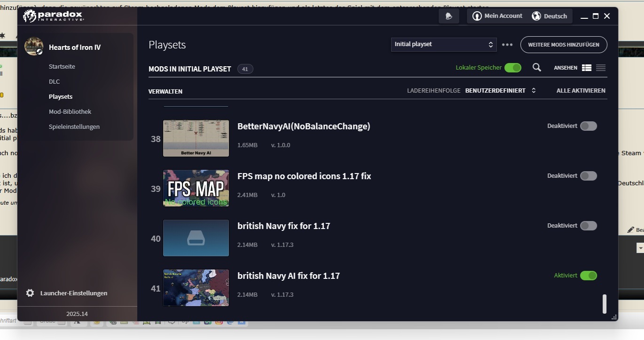Click the mod title BetterNavyAI(NoBalanceChange)
Image resolution: width=644 pixels, height=340 pixels.
304,126
